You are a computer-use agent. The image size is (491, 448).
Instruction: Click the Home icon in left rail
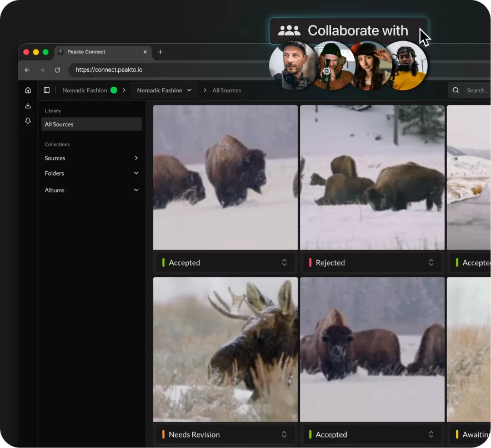pyautogui.click(x=28, y=90)
